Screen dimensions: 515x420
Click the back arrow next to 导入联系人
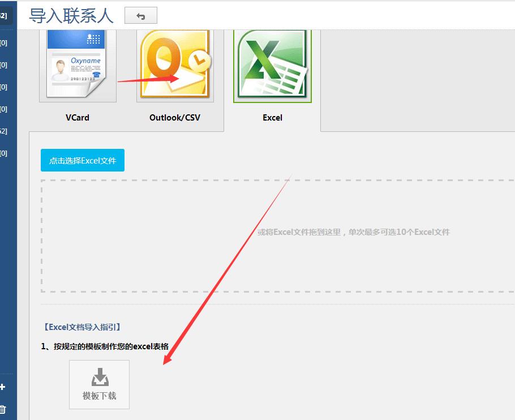click(140, 15)
